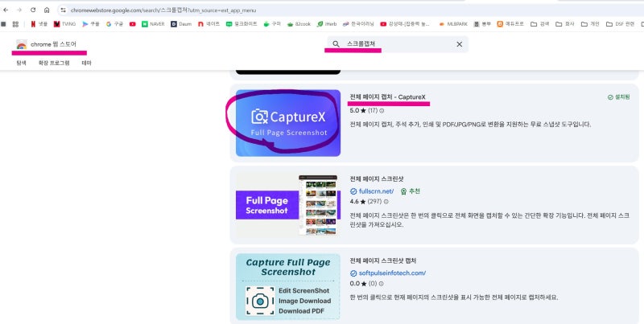Expand the 개인 bookmark folder
The height and width of the screenshot is (324, 644).
(x=590, y=24)
